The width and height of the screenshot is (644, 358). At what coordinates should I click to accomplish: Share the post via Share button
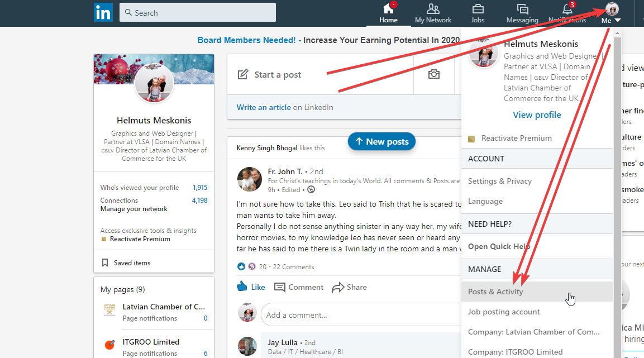[349, 287]
